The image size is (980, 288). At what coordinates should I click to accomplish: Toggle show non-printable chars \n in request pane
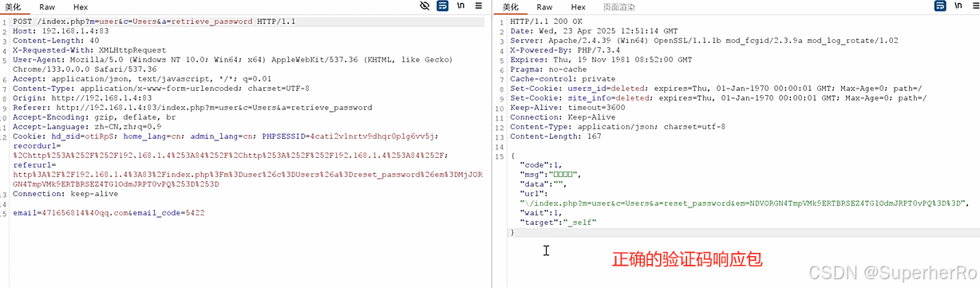pyautogui.click(x=461, y=6)
